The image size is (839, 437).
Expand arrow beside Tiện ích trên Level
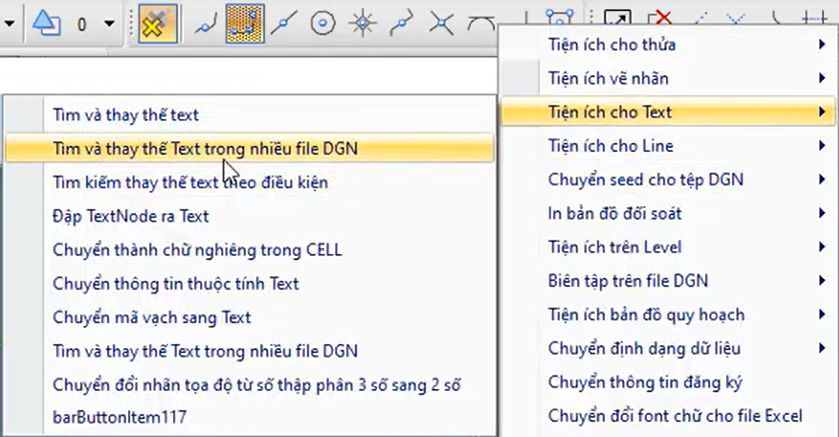click(x=822, y=247)
